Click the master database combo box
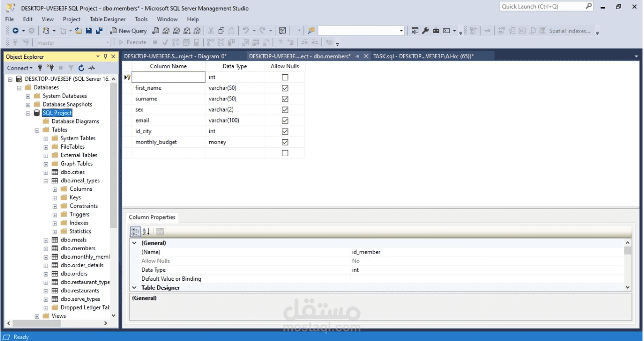Image resolution: width=644 pixels, height=341 pixels. (x=70, y=42)
